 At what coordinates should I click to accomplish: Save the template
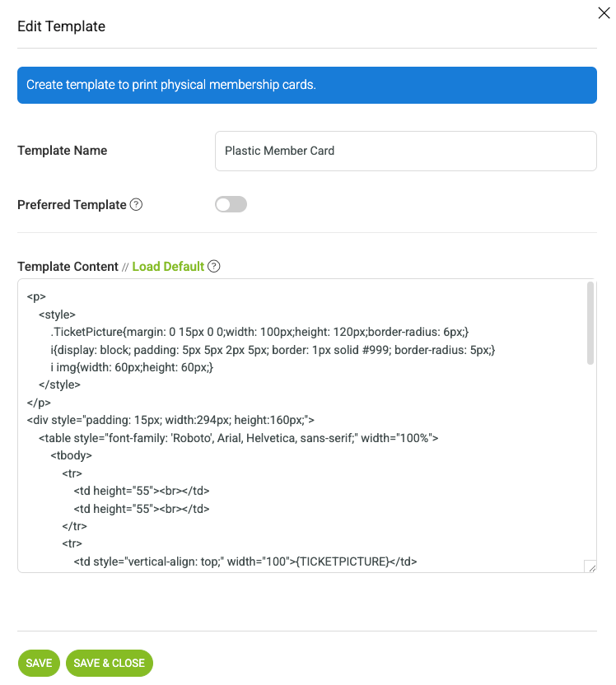point(39,663)
